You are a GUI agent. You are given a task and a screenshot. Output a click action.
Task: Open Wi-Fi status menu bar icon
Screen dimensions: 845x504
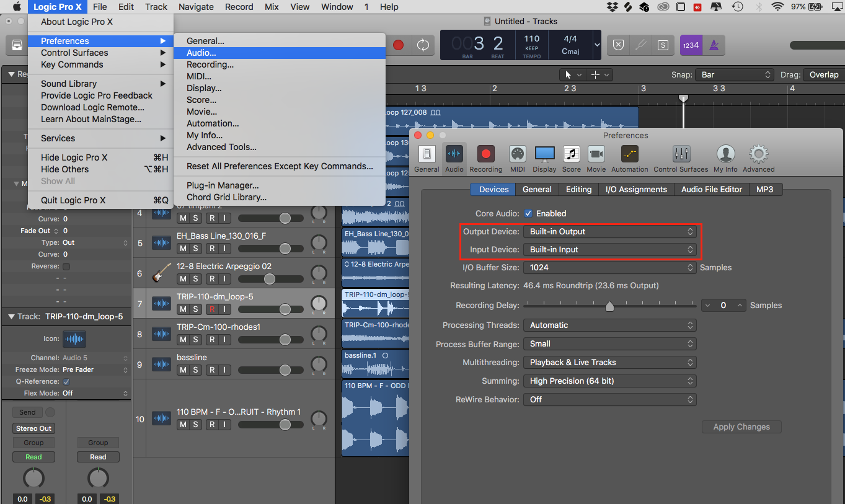pyautogui.click(x=777, y=7)
